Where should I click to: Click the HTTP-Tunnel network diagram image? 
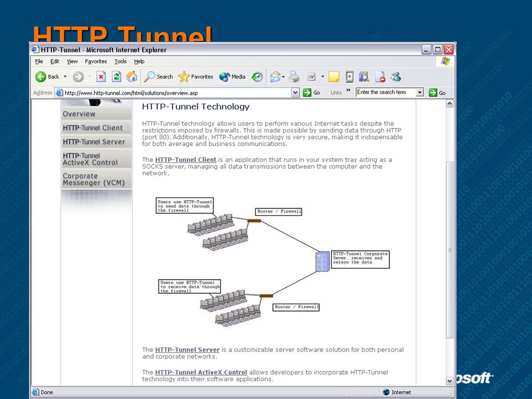(x=273, y=262)
